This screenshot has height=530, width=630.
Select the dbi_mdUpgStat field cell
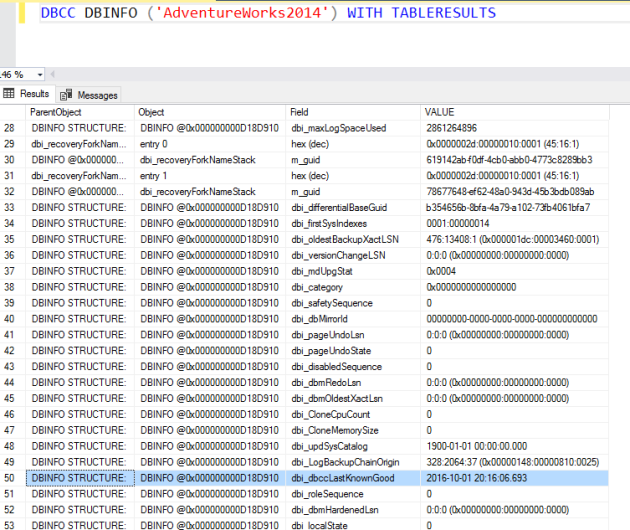[353, 271]
